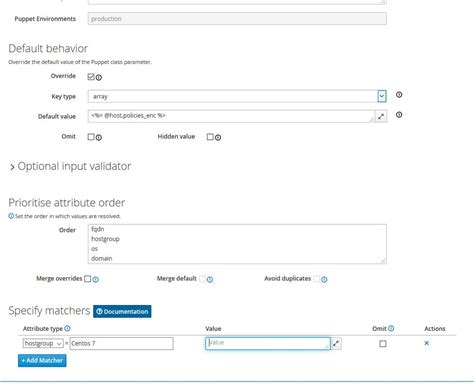The height and width of the screenshot is (387, 474).
Task: Click the Add Matcher button
Action: click(x=42, y=360)
